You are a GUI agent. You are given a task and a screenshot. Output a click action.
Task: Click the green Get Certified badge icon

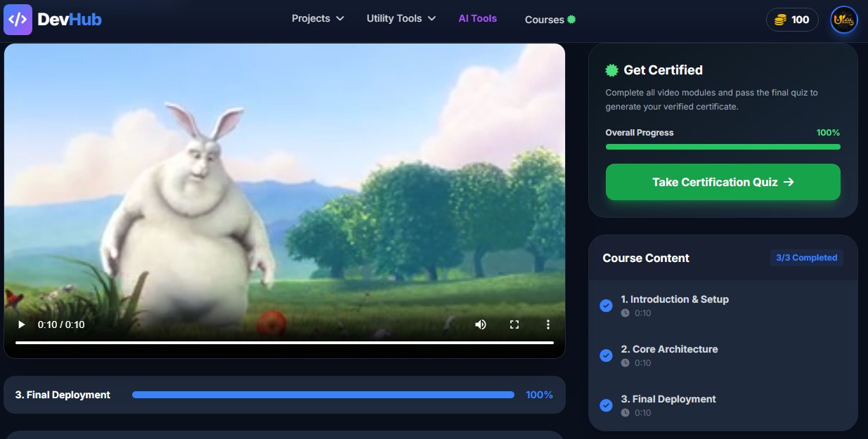click(x=612, y=70)
